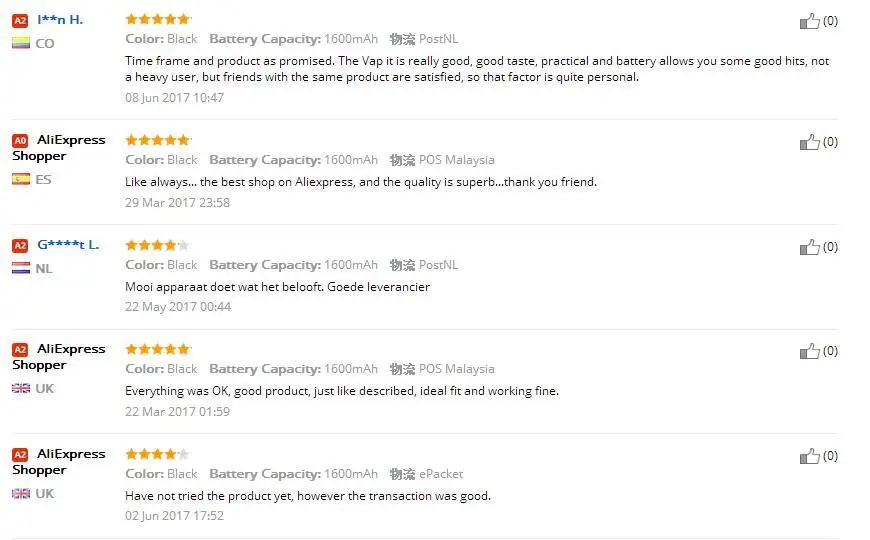Click the A2 level badge beside l**n H.
Viewport: 870px width, 540px height.
click(20, 20)
